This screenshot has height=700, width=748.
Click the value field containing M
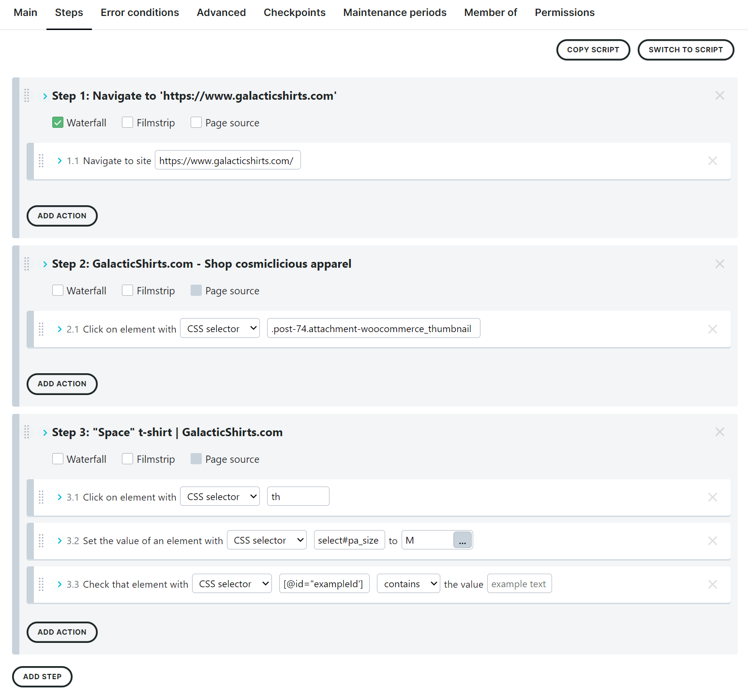tap(428, 540)
